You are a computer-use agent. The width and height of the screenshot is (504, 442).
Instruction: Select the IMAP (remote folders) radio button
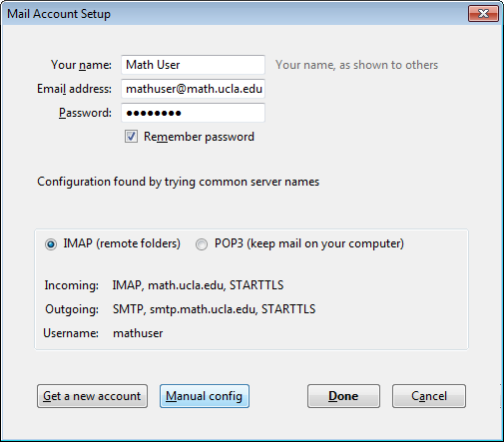click(x=51, y=244)
